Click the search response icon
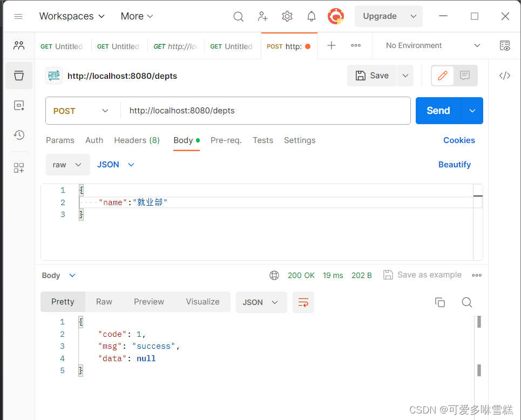 point(466,302)
